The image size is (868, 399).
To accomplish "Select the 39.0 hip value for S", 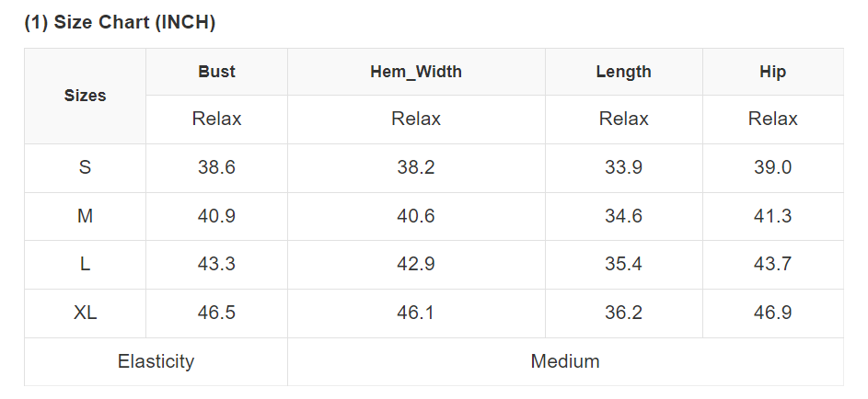I will point(772,167).
